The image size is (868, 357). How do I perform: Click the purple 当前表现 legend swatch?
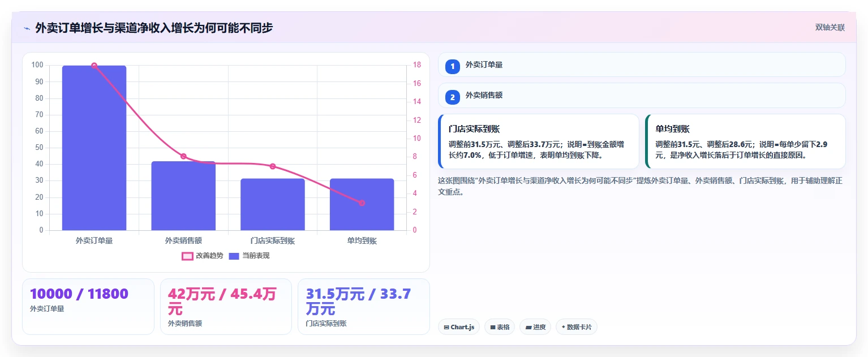click(234, 256)
